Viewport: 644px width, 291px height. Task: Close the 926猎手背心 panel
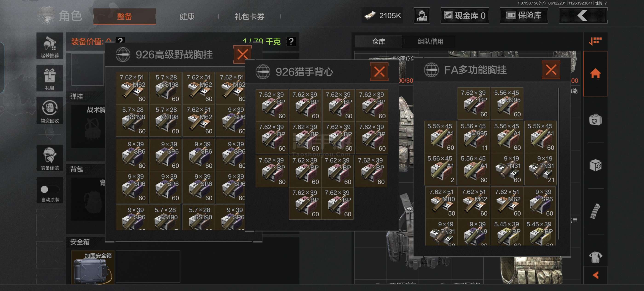tap(379, 72)
